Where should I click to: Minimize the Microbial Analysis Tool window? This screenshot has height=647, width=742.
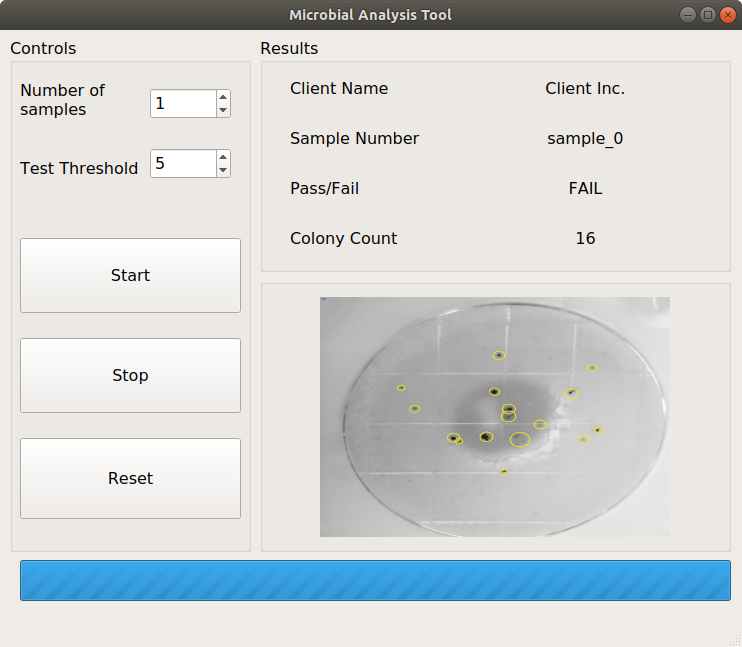pos(688,15)
